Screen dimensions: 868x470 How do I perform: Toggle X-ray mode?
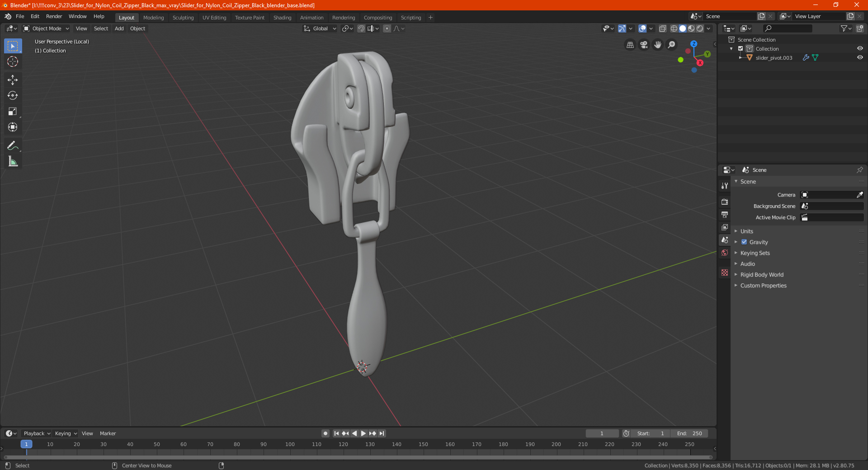click(663, 28)
